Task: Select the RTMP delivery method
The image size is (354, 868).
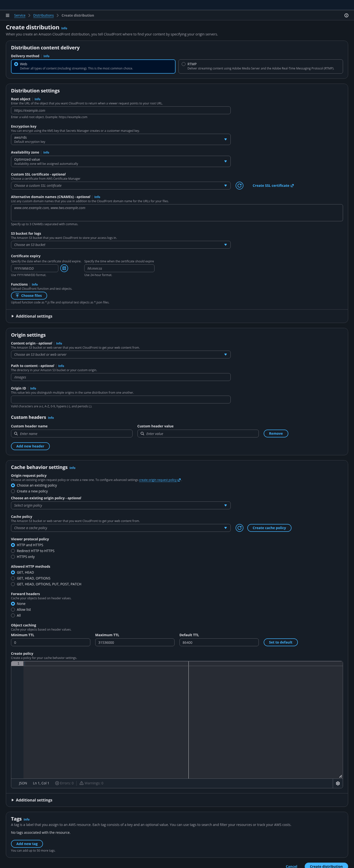Action: (184, 64)
